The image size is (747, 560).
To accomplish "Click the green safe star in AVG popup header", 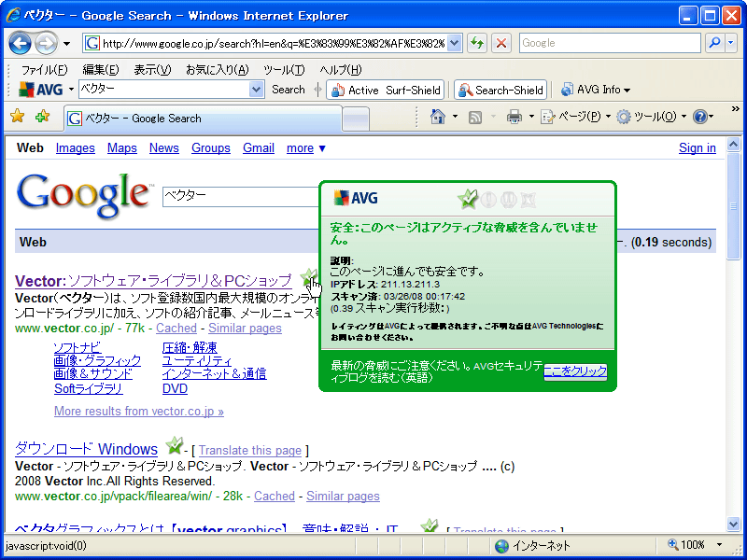I will (x=468, y=199).
